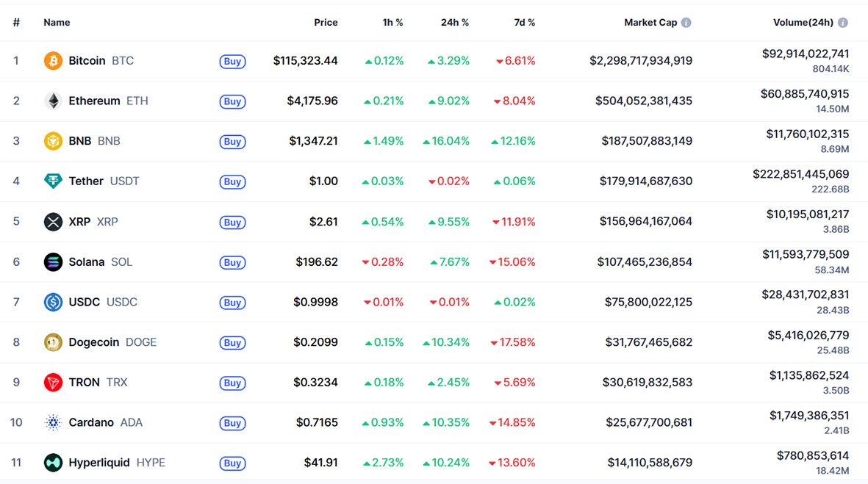868x484 pixels.
Task: Click the Bitcoin orange logo icon
Action: 53,61
